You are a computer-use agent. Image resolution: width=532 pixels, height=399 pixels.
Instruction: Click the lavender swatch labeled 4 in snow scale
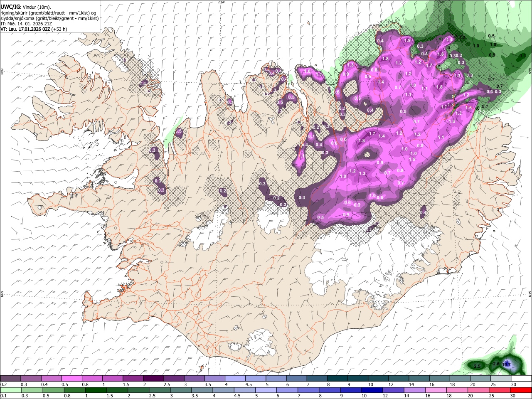point(235,378)
